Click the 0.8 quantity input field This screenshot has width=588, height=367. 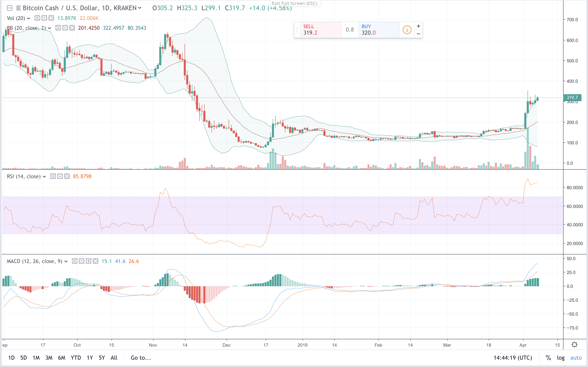[x=350, y=30]
